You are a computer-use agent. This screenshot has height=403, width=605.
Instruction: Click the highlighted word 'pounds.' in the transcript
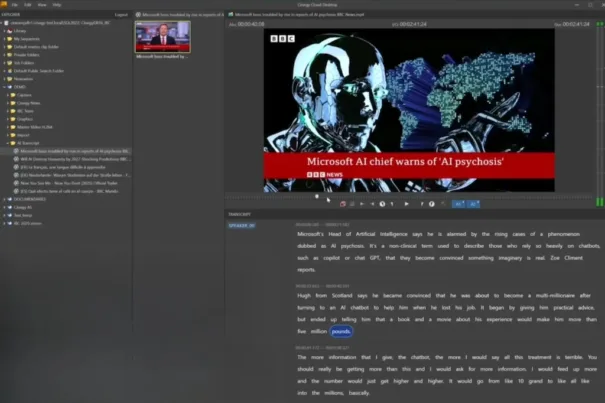pos(341,332)
